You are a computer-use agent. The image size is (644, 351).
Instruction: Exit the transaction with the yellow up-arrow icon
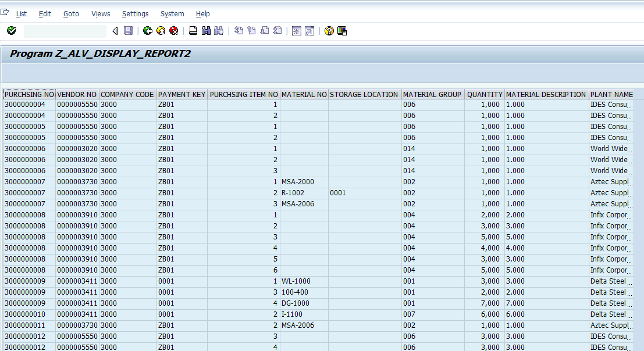click(160, 30)
